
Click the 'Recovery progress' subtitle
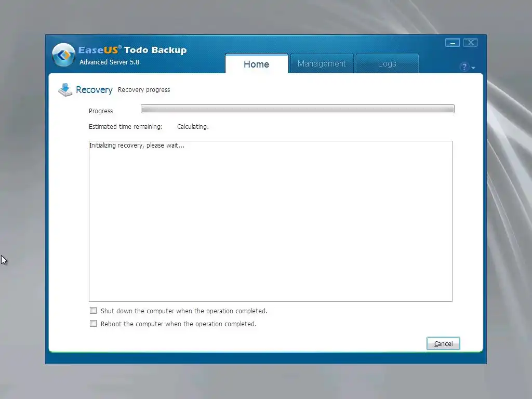point(144,90)
